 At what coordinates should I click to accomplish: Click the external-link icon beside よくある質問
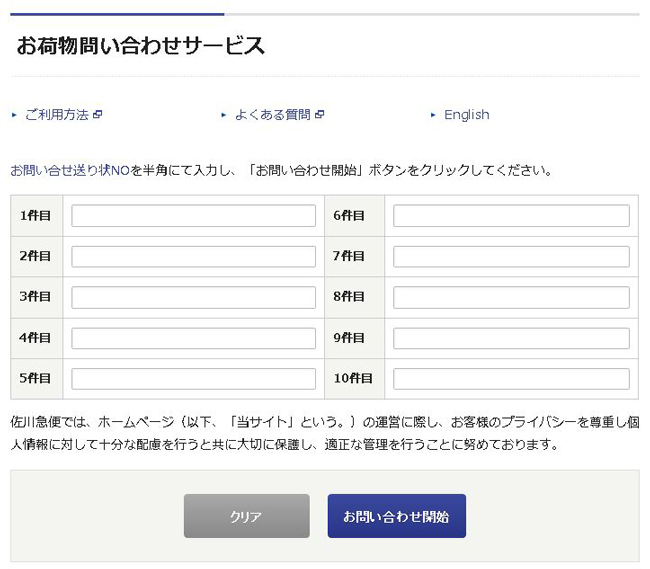pos(319,115)
